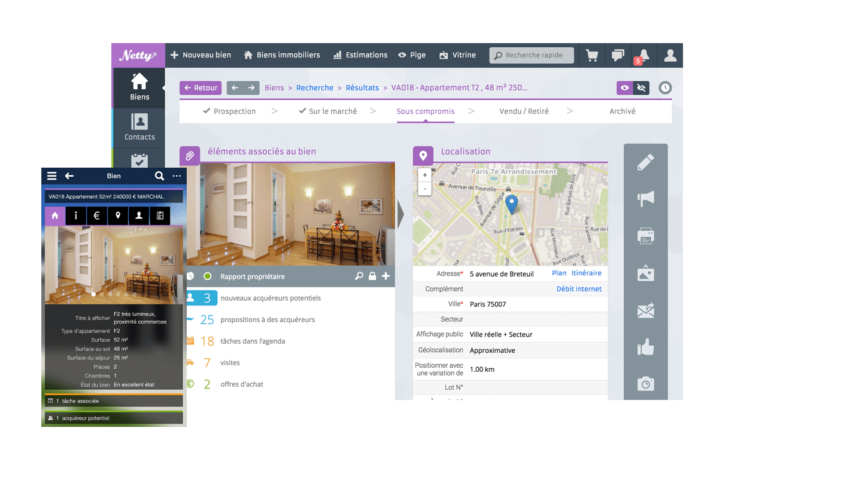Open the Débit internet link
868x479 pixels.
tap(579, 289)
